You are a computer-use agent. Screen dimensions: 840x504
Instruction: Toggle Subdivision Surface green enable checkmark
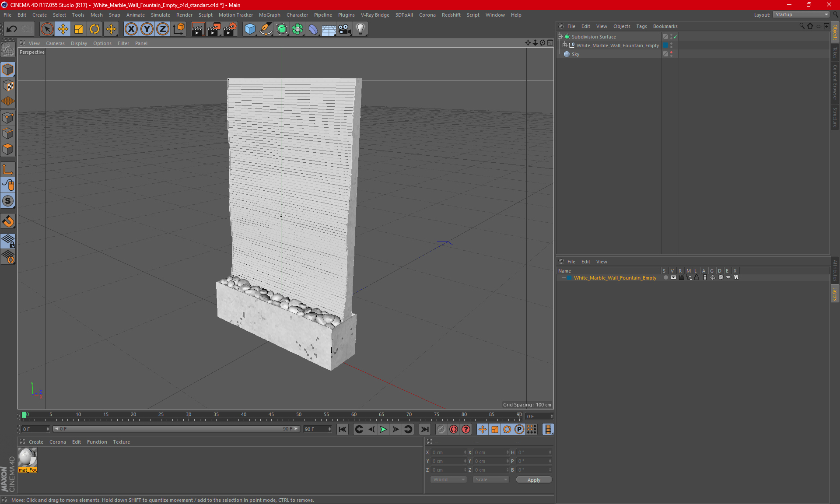675,37
